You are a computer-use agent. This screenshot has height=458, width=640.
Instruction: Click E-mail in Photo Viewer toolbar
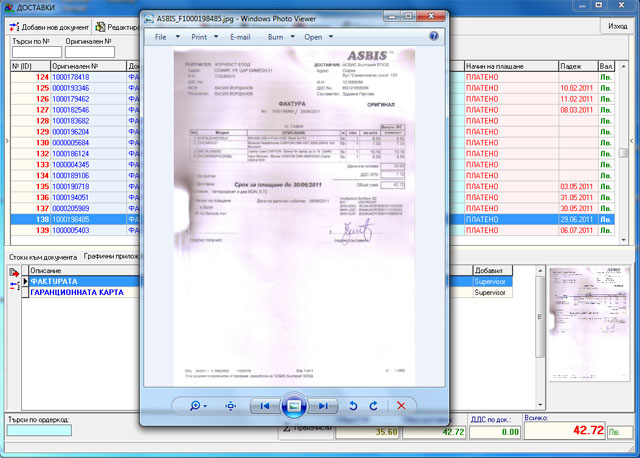[240, 37]
